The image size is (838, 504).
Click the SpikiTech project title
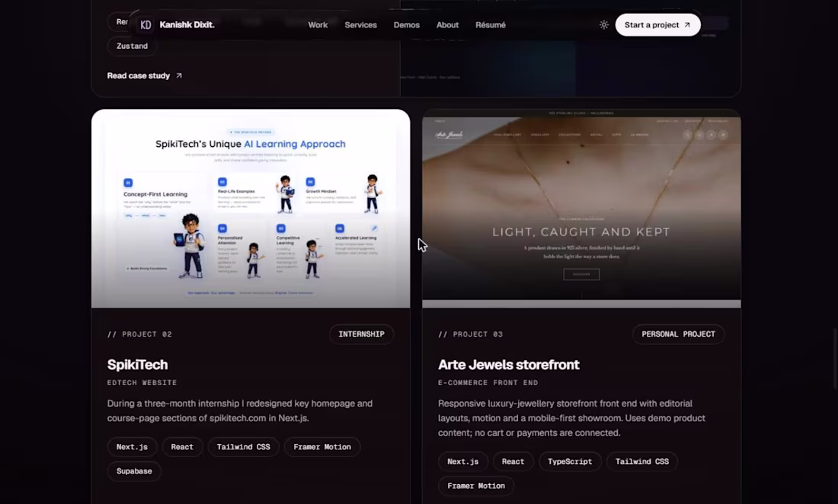[x=137, y=365]
